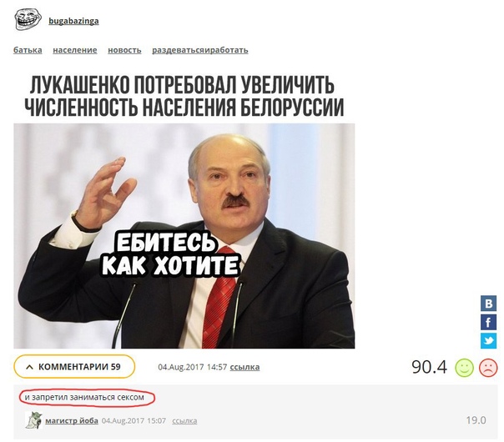Viewport: 504px width, 442px height.
Task: Click the chevron in the comments button
Action: (29, 367)
